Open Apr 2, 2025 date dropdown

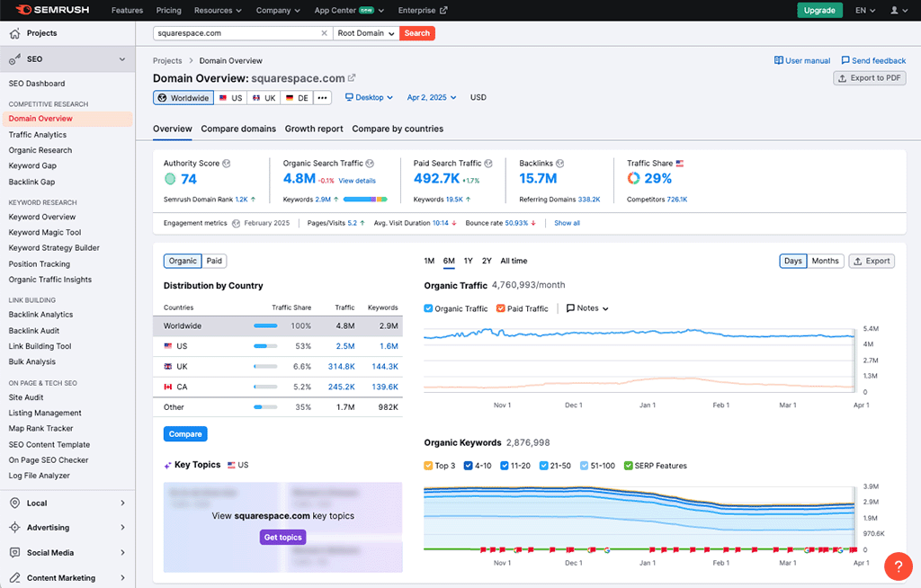coord(432,97)
